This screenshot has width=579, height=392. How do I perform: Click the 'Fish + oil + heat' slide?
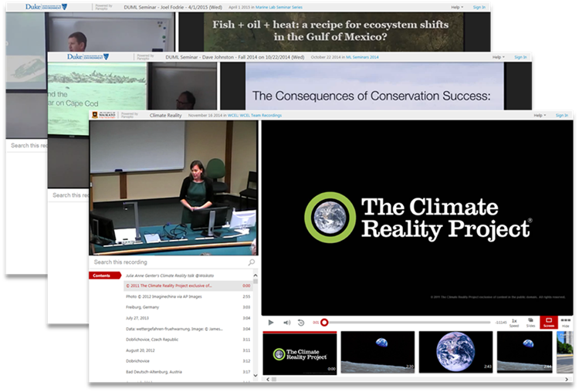[x=334, y=32]
